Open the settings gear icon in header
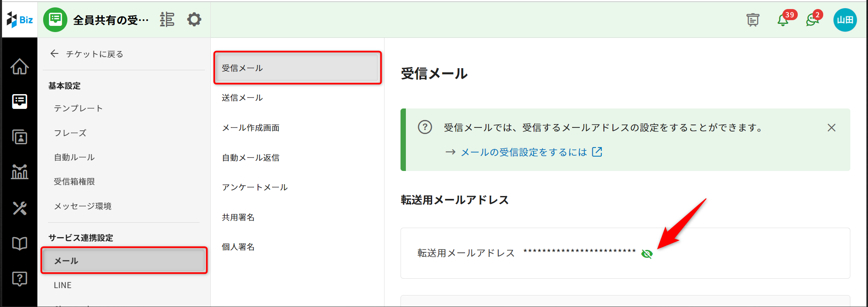 (194, 19)
